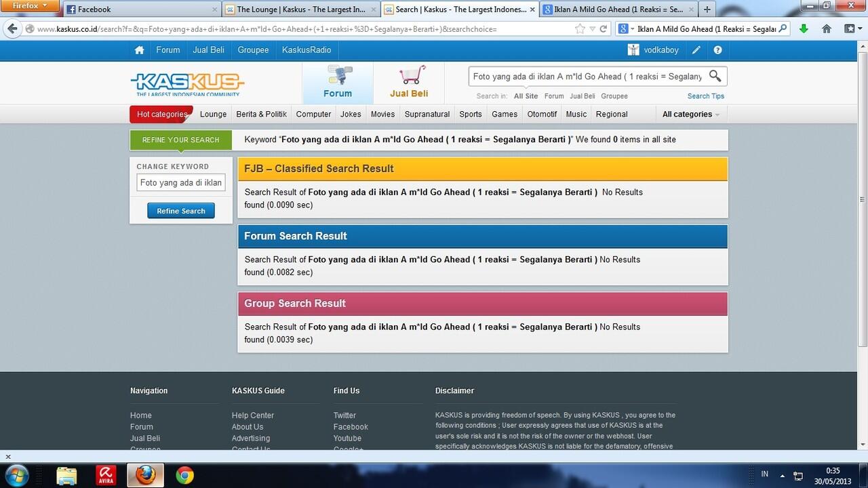Screen dimensions: 868x488
Task: Open Windows Explorer from taskbar
Action: point(66,475)
